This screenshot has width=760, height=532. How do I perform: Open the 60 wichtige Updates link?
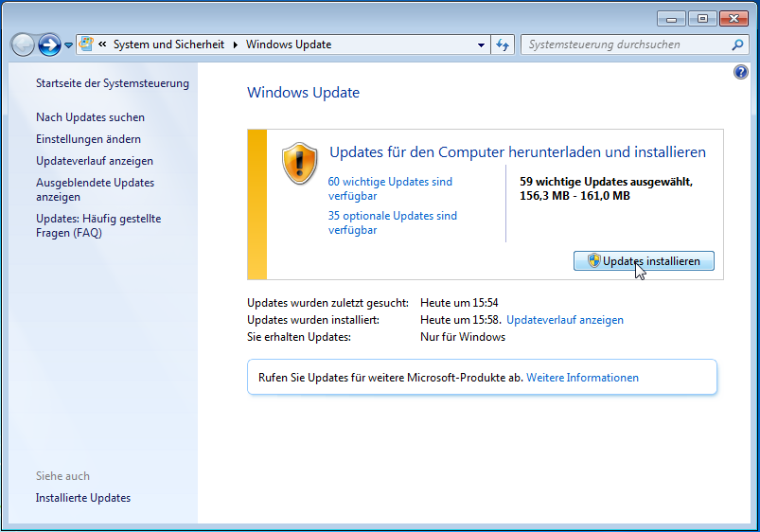(390, 188)
